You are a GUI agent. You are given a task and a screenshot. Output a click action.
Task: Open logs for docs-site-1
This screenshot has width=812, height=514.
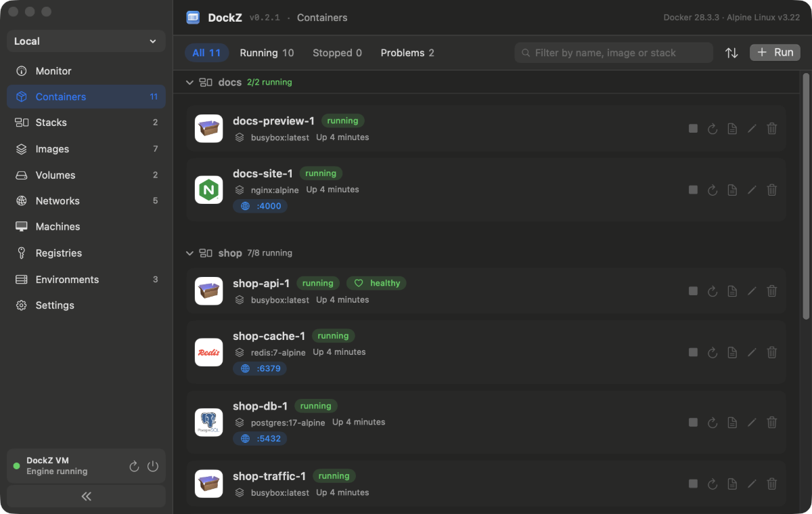(731, 190)
